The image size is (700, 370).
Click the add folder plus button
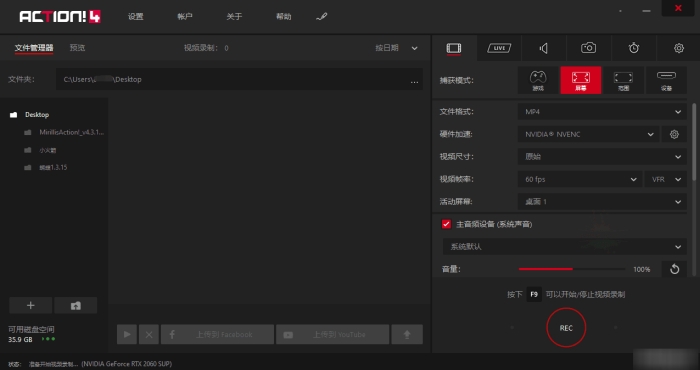click(30, 305)
